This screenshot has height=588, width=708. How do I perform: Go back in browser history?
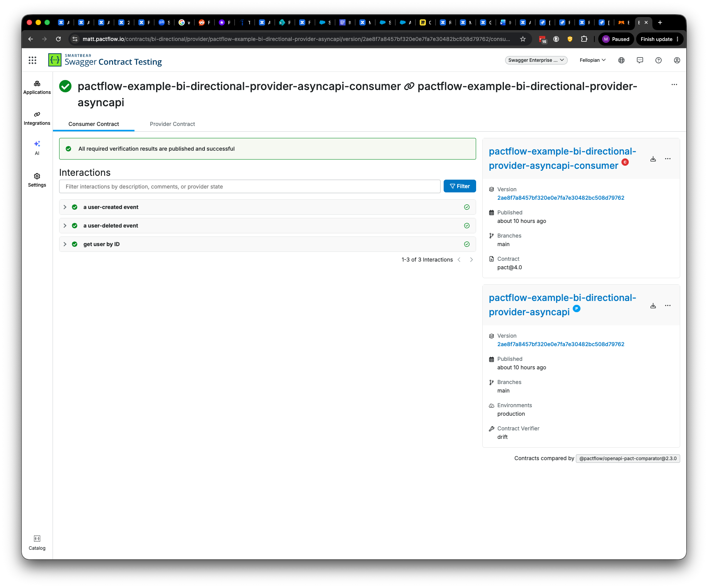click(31, 39)
